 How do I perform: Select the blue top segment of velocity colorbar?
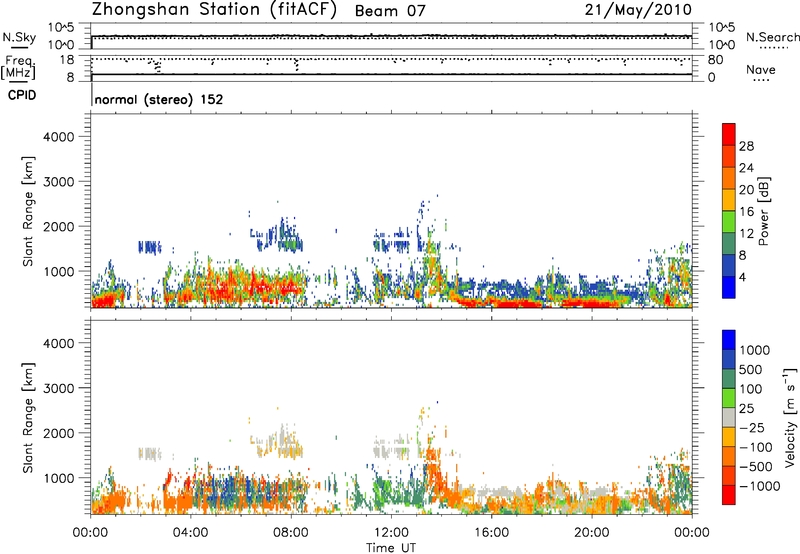pyautogui.click(x=729, y=340)
